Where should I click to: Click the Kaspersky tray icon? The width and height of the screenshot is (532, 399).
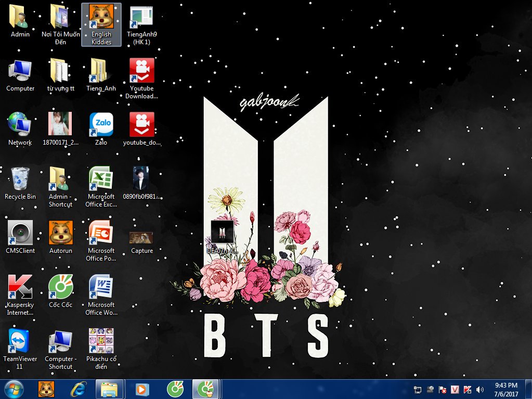coord(467,390)
